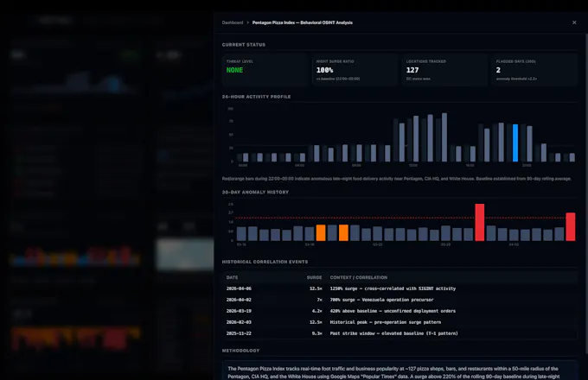The height and width of the screenshot is (380, 588).
Task: Click '1250% surge — cross-correlated with SIGINT activity'
Action: 393,288
